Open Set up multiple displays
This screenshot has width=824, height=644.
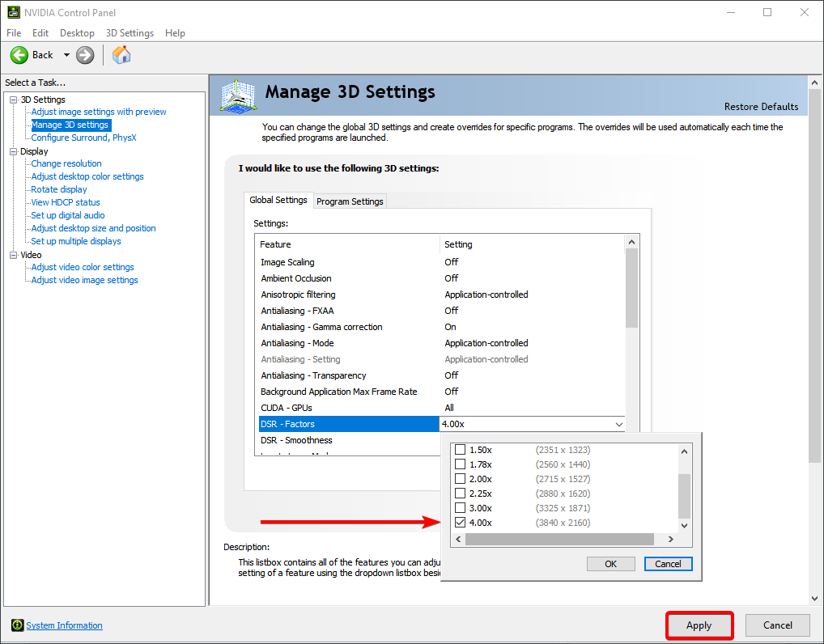[x=76, y=241]
